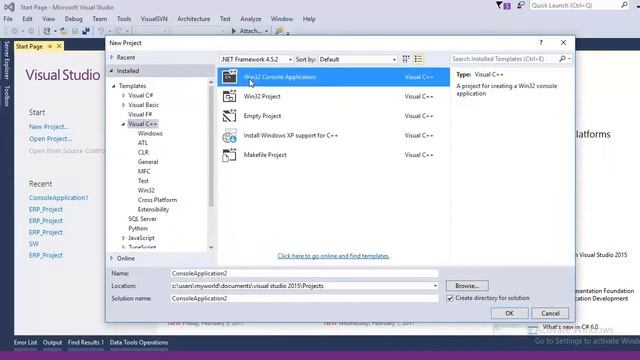Click the green Attach play icon
The image size is (640, 360).
[x=234, y=31]
